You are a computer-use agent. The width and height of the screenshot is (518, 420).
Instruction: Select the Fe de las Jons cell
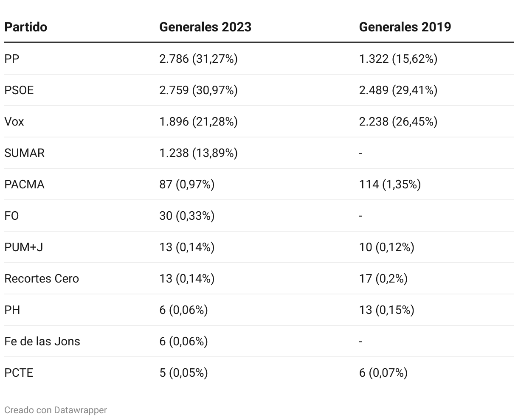pyautogui.click(x=42, y=342)
